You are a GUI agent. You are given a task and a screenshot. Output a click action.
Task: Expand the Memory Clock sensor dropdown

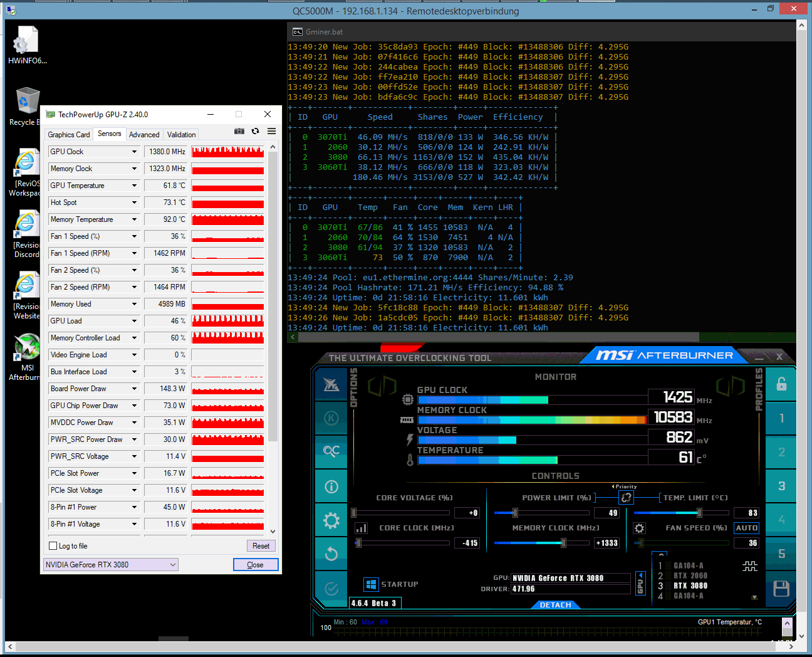(x=134, y=169)
